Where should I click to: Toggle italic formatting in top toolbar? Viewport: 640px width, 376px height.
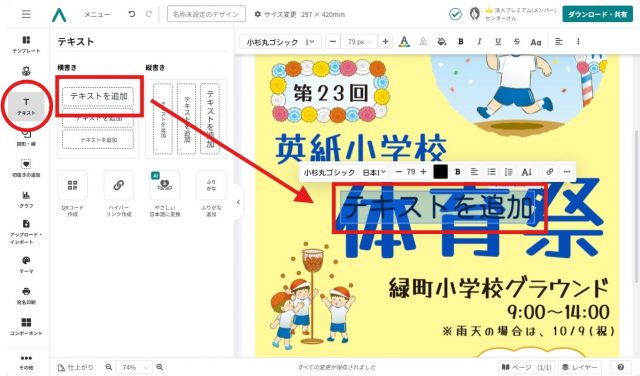(480, 42)
